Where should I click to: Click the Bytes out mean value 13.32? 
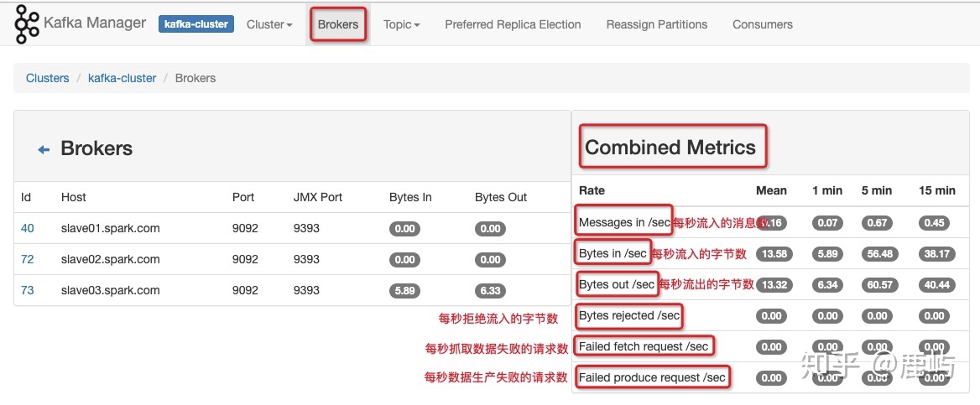coord(775,285)
